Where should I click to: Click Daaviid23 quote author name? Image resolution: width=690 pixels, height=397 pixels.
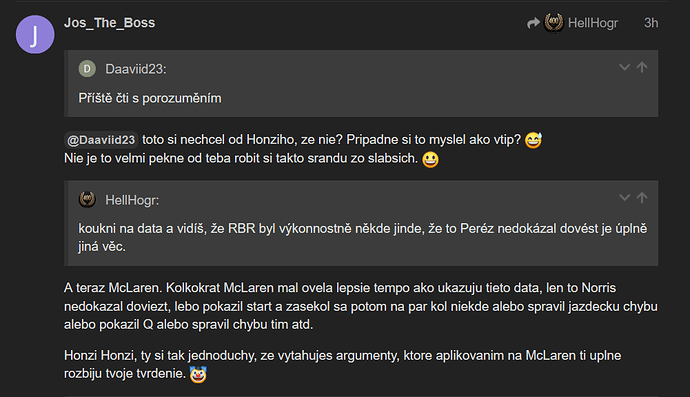[x=136, y=69]
